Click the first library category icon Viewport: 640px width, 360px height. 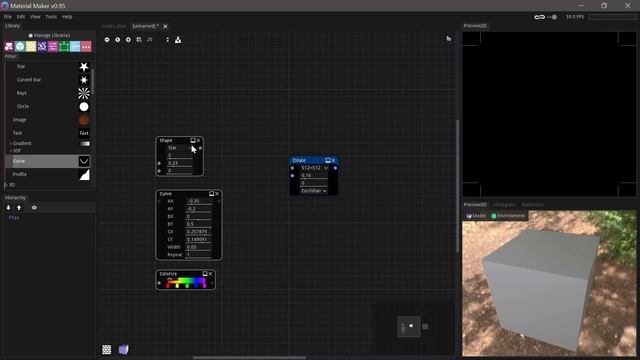pyautogui.click(x=9, y=47)
